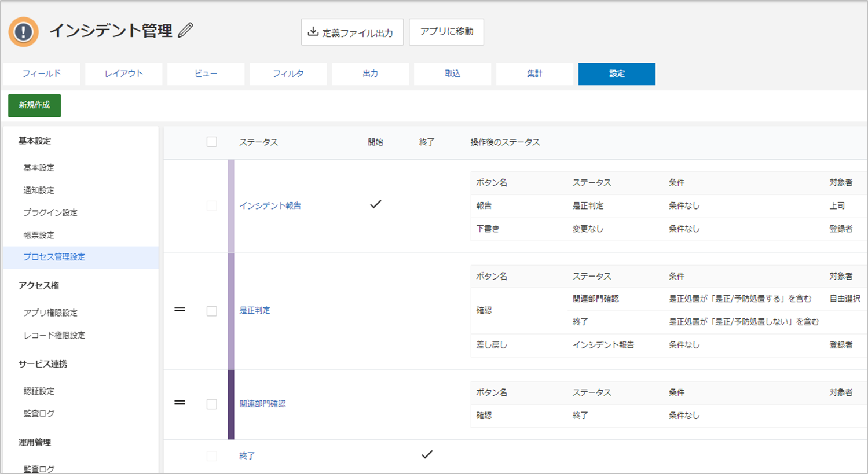Click drag handle icon of 是正判定 row
The height and width of the screenshot is (474, 868).
(180, 310)
